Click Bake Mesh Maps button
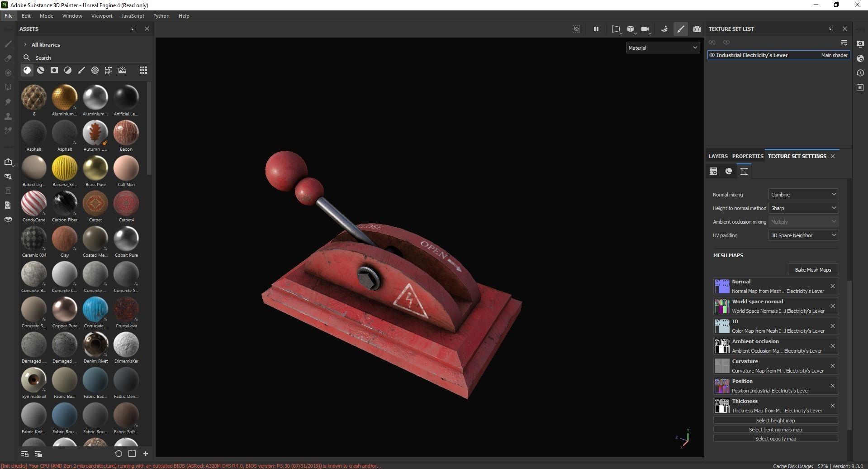Viewport: 868px width, 469px height. click(813, 270)
